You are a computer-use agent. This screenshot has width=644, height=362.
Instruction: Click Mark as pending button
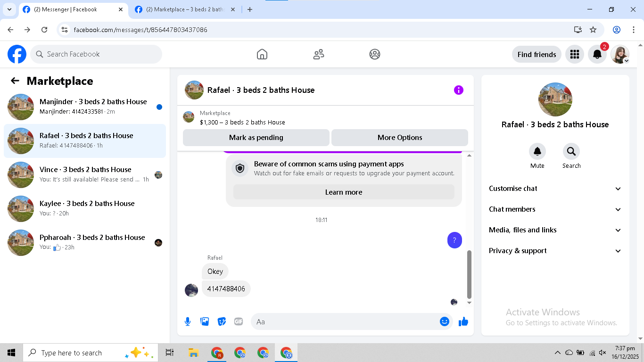pos(256,138)
